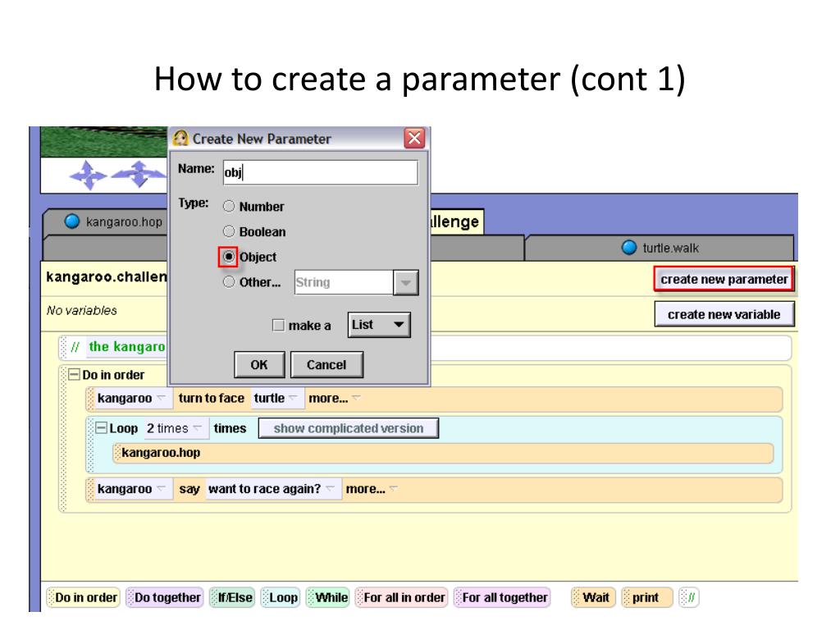Click the comment line 'the kangaro'
The image size is (840, 630).
coord(127,347)
